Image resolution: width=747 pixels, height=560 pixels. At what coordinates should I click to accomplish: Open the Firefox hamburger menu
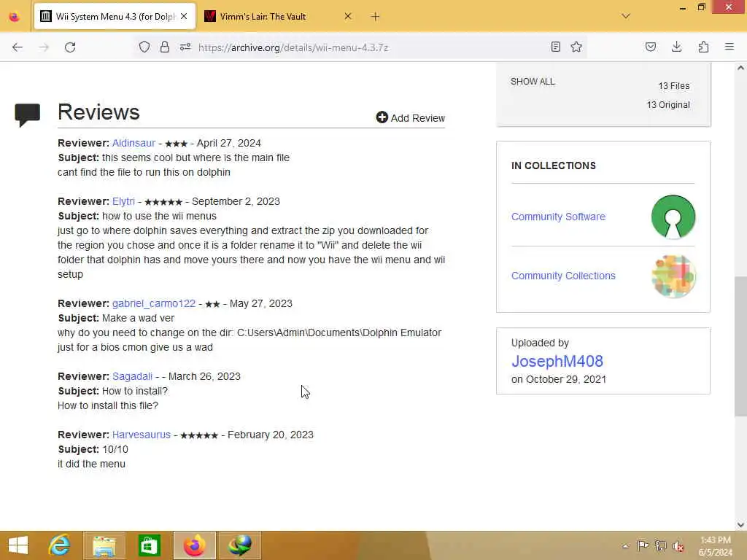(729, 47)
